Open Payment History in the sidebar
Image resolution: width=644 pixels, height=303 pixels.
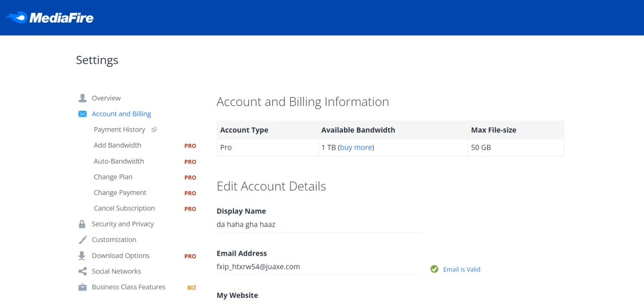pyautogui.click(x=119, y=130)
